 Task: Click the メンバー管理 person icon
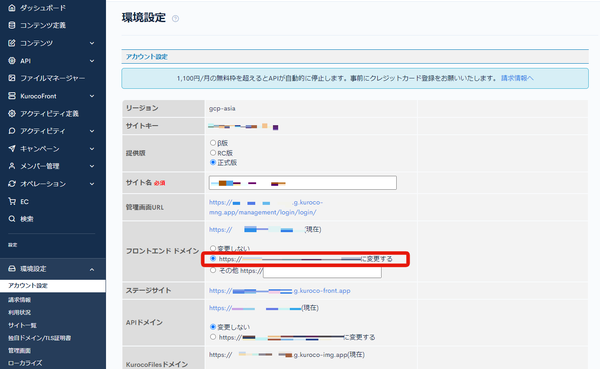pyautogui.click(x=12, y=166)
